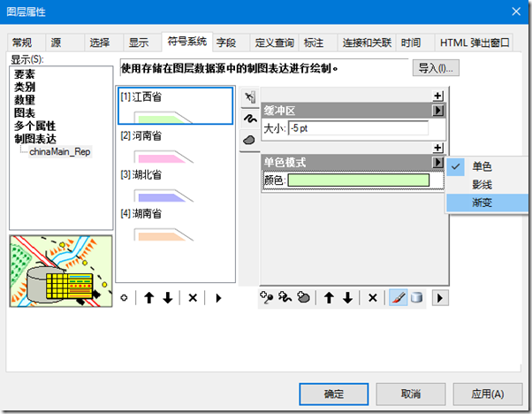
Task: Click the 应用(A) button
Action: (x=488, y=394)
